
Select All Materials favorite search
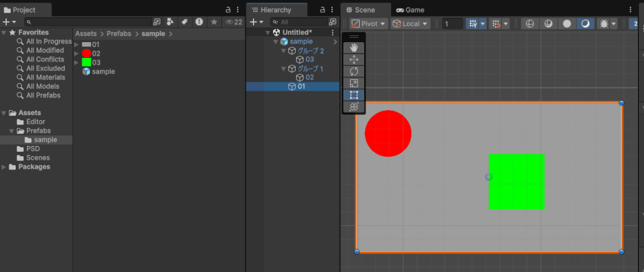click(45, 77)
